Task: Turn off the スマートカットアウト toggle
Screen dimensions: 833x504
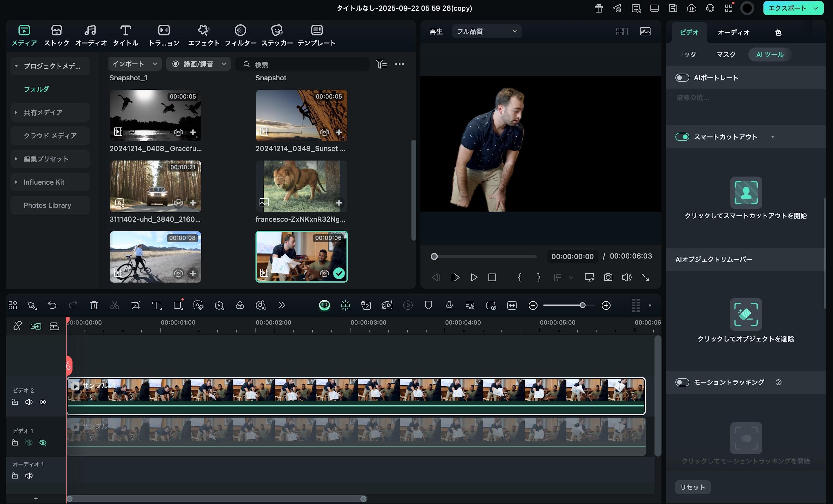Action: (x=682, y=137)
